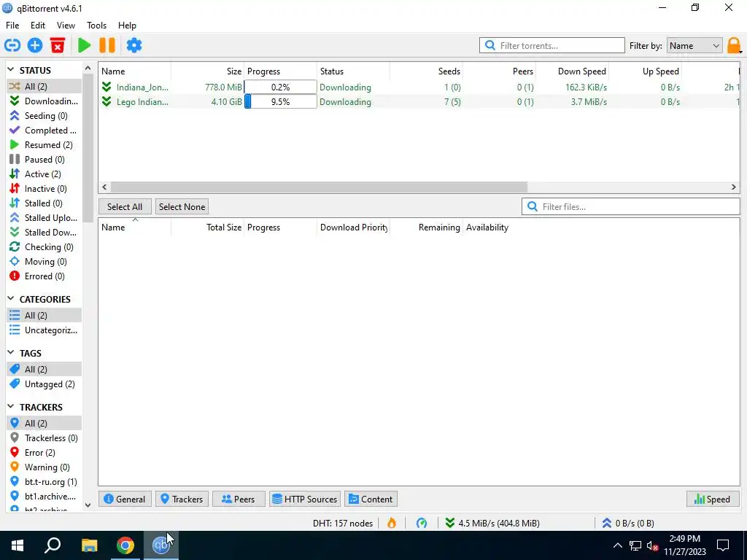Switch to the General tab
Screen dimensions: 747x560
[x=125, y=499]
